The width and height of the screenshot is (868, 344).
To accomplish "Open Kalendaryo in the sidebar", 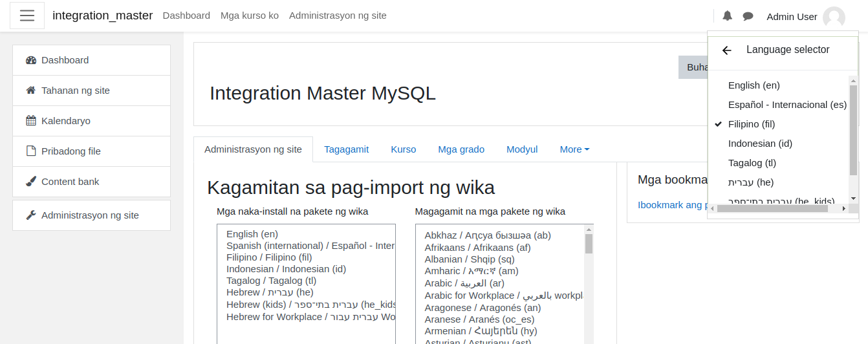I will coord(91,121).
